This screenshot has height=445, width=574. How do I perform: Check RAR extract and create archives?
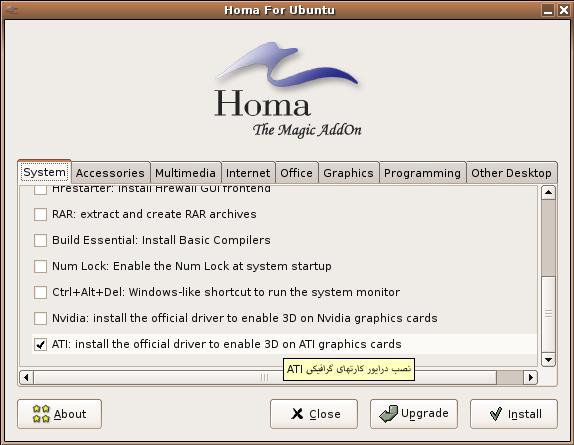(40, 214)
